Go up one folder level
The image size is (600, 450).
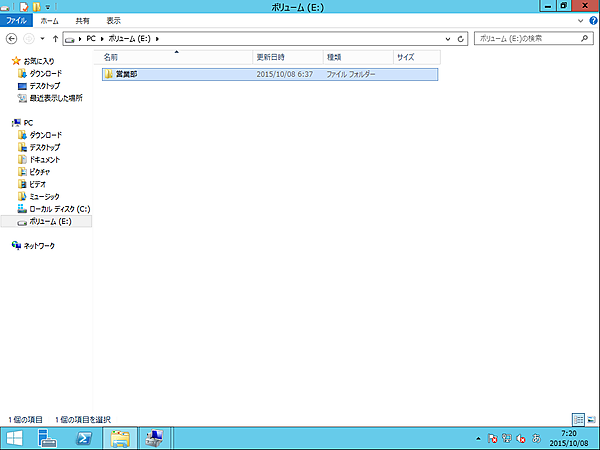tap(55, 39)
